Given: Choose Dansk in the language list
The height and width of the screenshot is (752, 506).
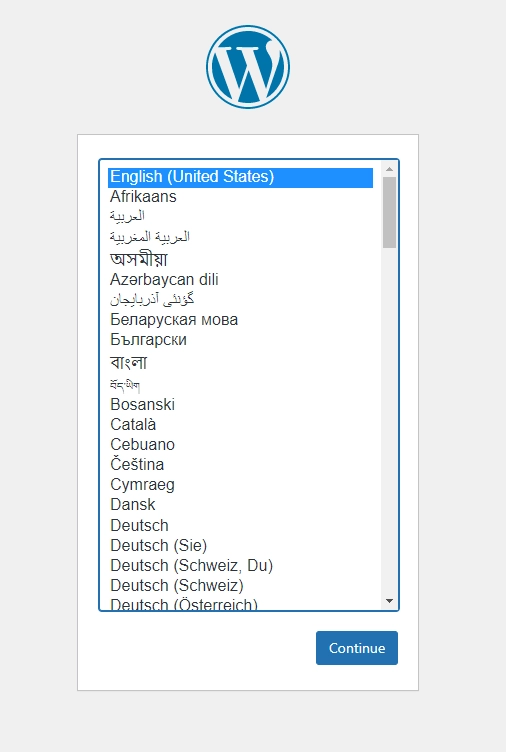Looking at the screenshot, I should tap(240, 505).
